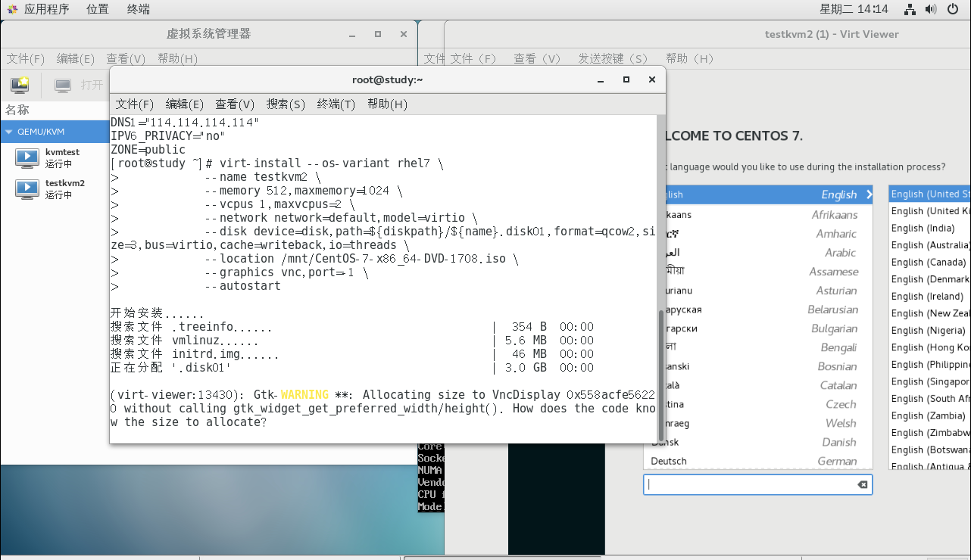
Task: Select Asturian in the language list
Action: [757, 291]
